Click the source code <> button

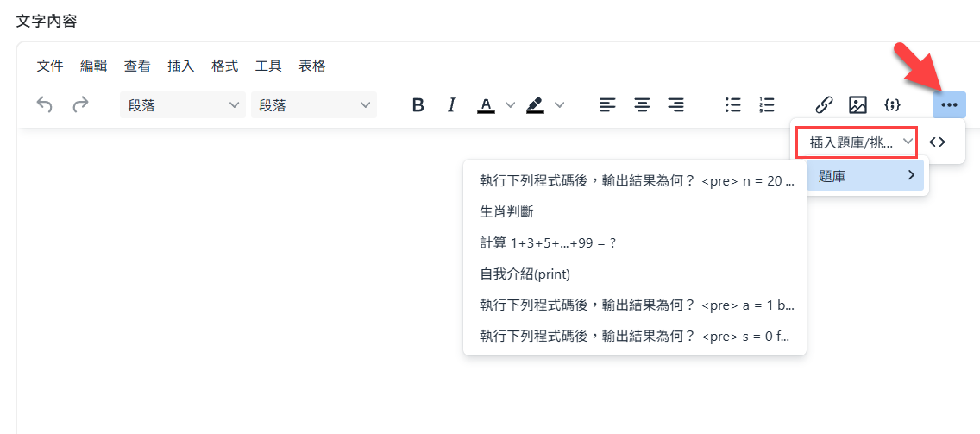coord(938,142)
